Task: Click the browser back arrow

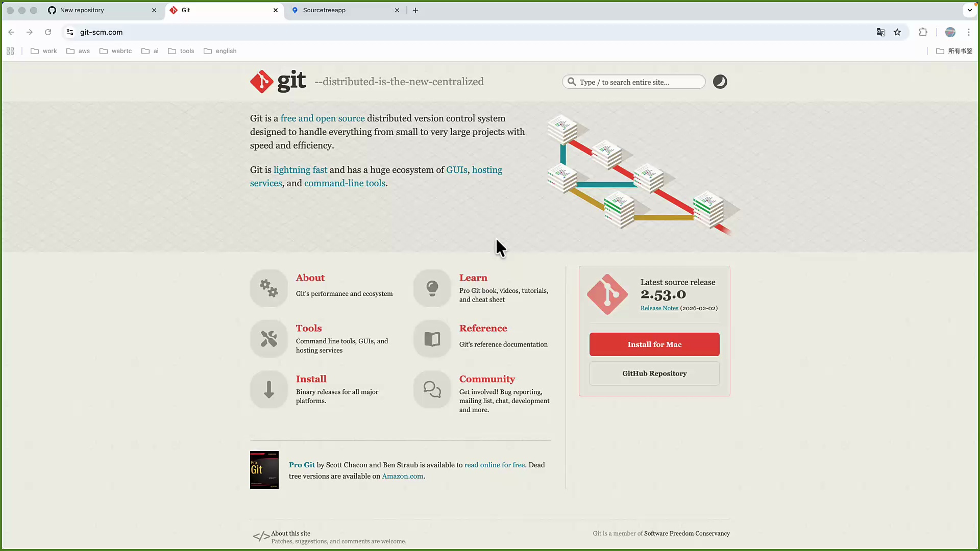Action: pos(11,32)
